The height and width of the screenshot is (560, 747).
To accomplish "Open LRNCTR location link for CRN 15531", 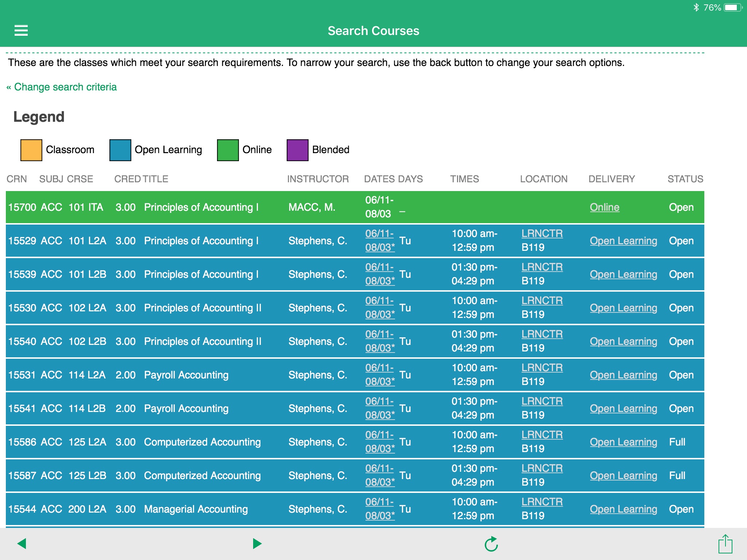I will click(542, 367).
